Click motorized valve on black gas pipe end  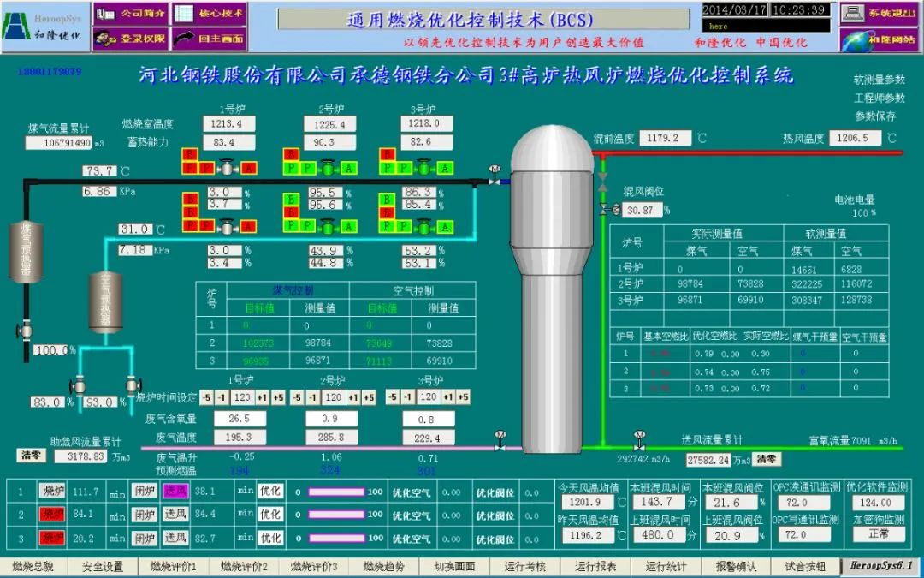495,176
